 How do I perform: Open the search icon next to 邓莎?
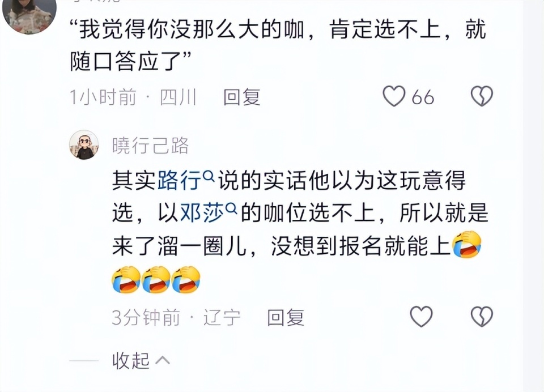232,208
